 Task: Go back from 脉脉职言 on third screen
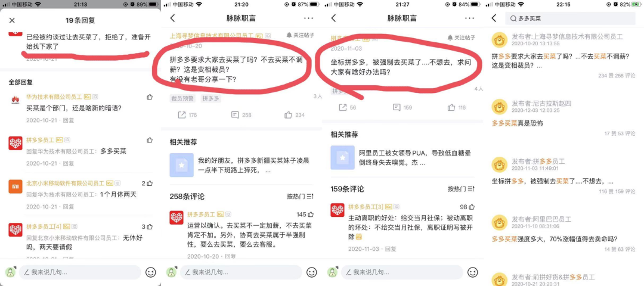(x=333, y=18)
